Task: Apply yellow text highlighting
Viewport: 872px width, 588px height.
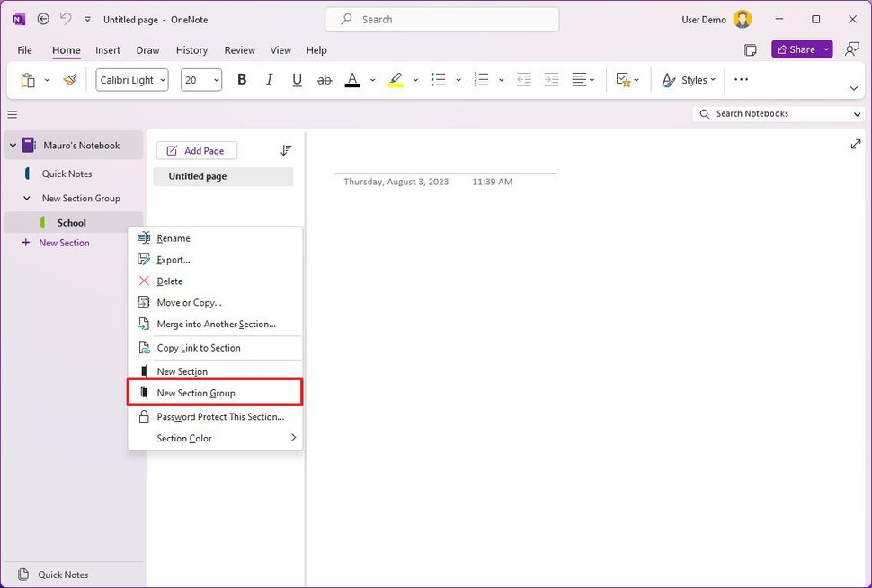Action: pos(396,79)
